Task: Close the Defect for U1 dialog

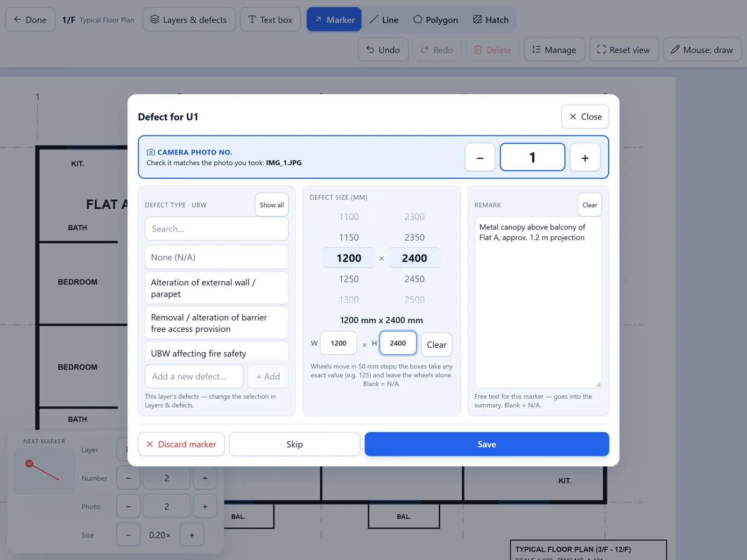Action: tap(585, 117)
